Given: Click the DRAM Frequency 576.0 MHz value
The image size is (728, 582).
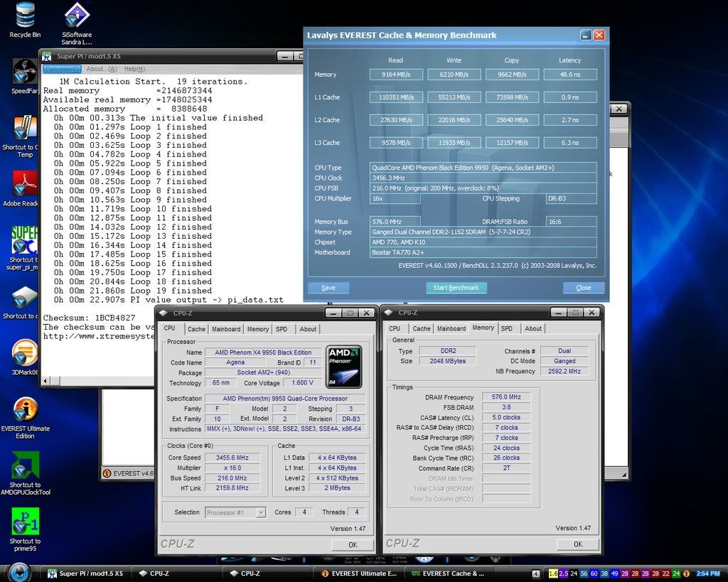Looking at the screenshot, I should click(506, 397).
